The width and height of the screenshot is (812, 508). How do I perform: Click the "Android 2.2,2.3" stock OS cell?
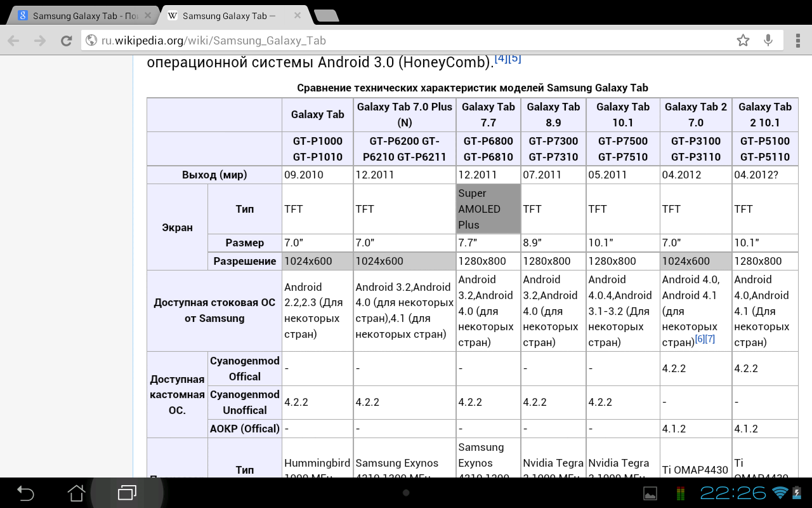(x=318, y=311)
